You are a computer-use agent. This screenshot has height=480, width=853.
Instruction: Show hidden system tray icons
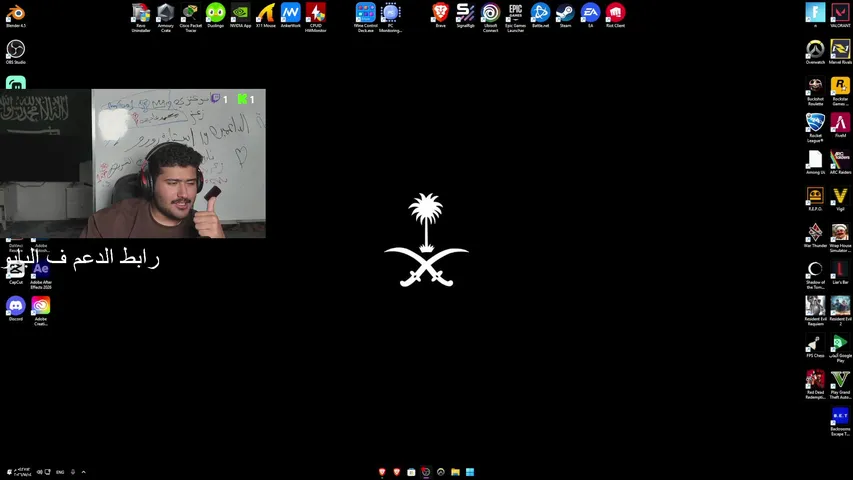pyautogui.click(x=83, y=472)
